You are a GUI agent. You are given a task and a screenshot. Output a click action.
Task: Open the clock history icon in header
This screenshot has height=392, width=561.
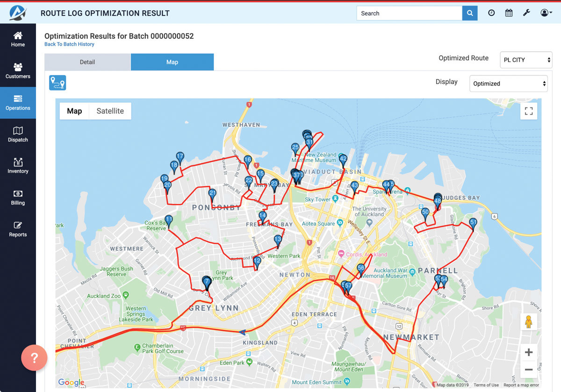click(x=491, y=13)
